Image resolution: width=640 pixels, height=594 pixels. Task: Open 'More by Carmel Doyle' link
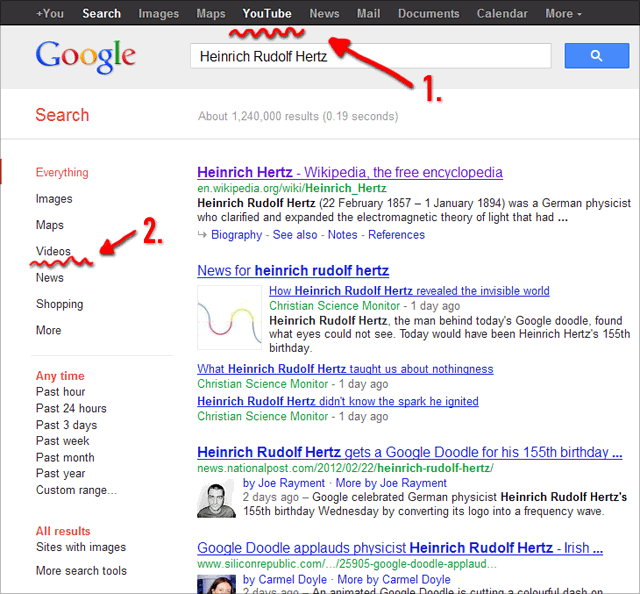394,580
